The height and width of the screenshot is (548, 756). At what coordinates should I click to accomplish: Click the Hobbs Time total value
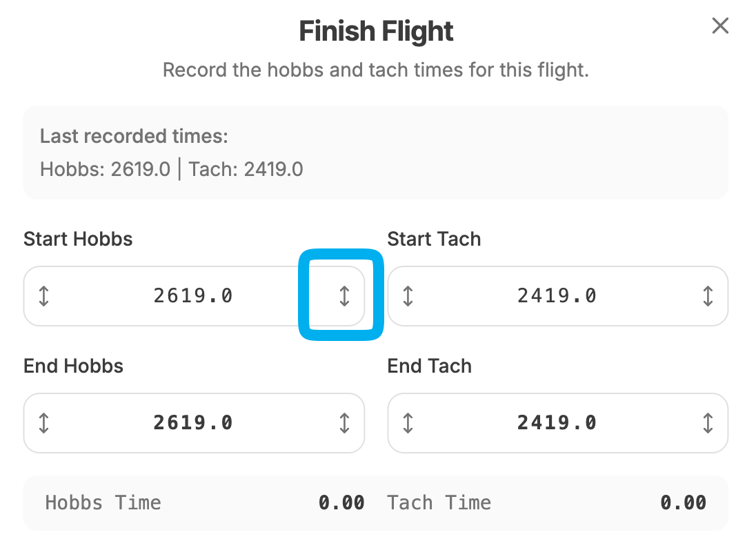[341, 502]
